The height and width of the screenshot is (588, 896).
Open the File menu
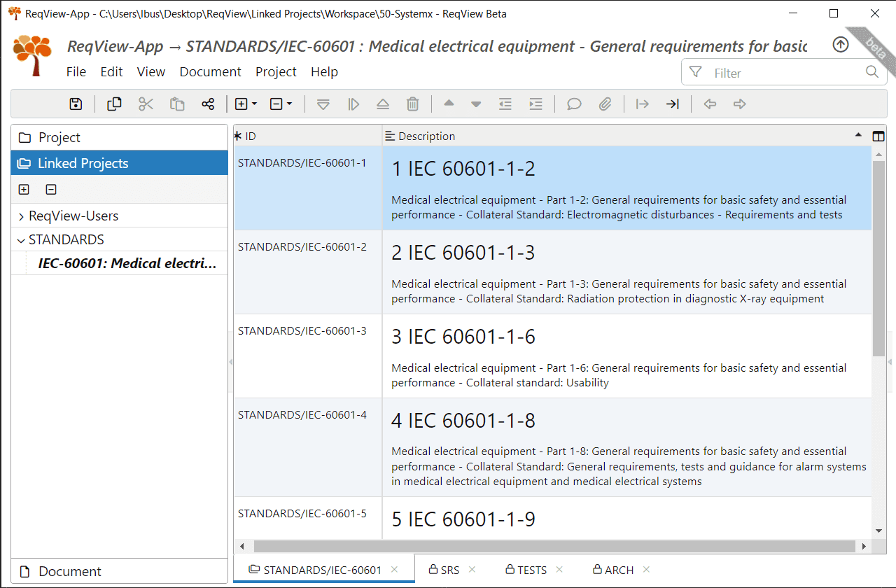click(76, 71)
